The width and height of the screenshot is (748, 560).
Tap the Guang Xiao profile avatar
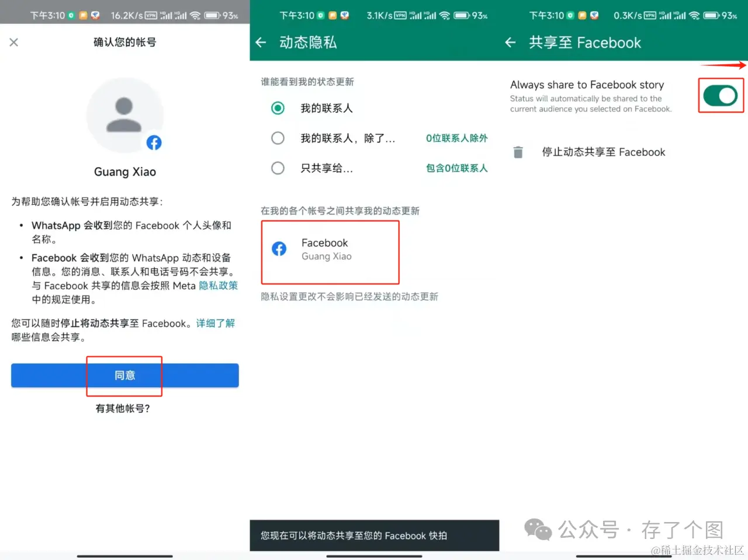(124, 116)
